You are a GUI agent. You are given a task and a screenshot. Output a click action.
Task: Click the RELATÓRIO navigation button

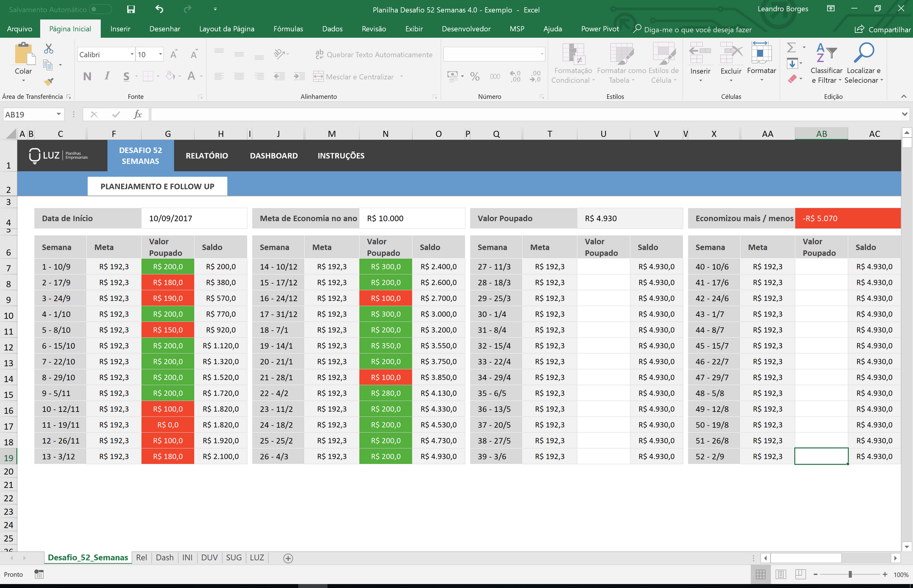tap(206, 155)
